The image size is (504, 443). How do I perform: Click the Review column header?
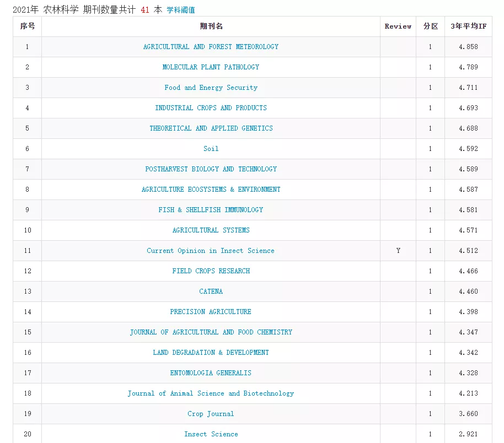tap(398, 26)
